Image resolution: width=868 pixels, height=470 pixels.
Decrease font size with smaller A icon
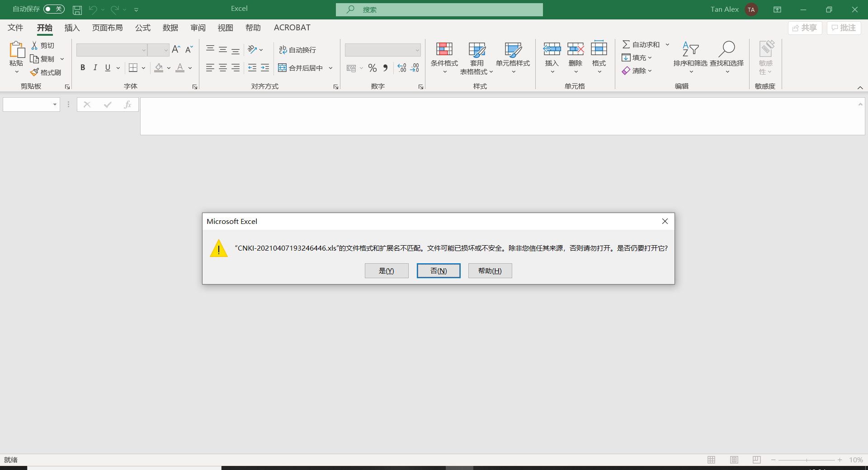pos(189,49)
